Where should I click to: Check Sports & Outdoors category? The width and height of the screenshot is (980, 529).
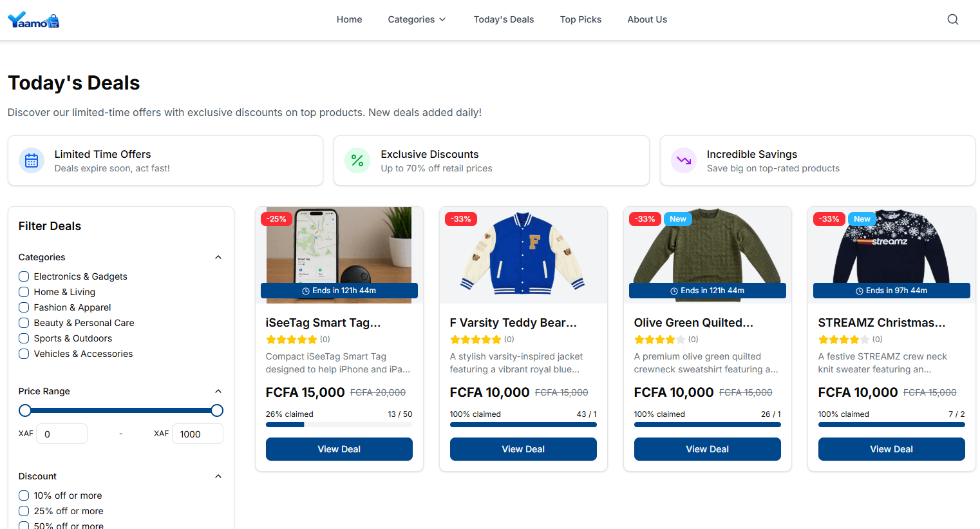pyautogui.click(x=24, y=338)
